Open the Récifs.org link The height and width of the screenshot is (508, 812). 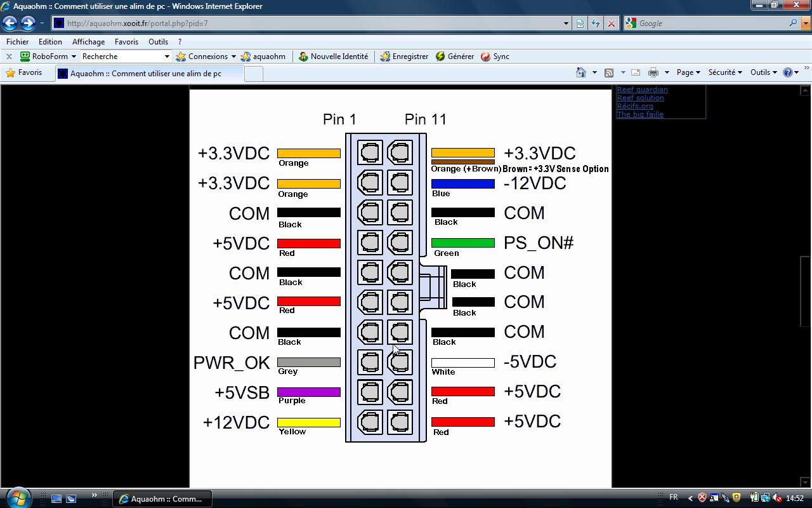635,106
